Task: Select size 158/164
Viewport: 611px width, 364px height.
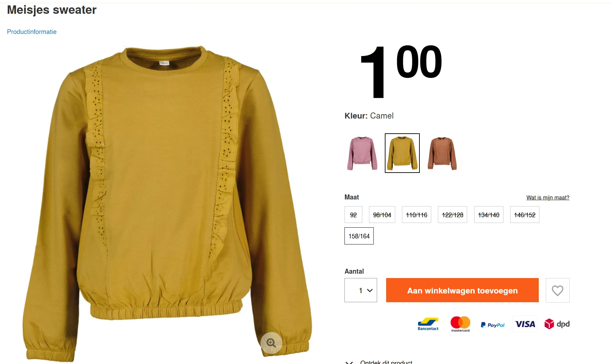Action: (359, 236)
